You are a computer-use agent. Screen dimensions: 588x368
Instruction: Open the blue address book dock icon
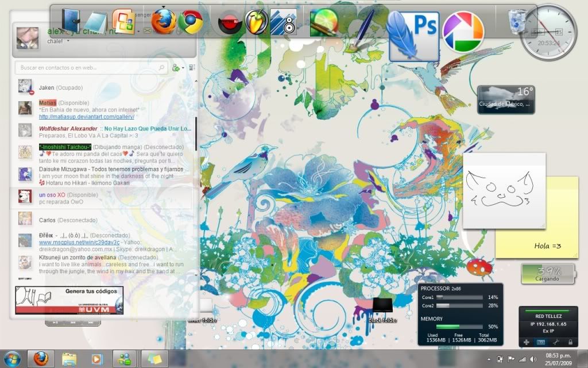[71, 20]
